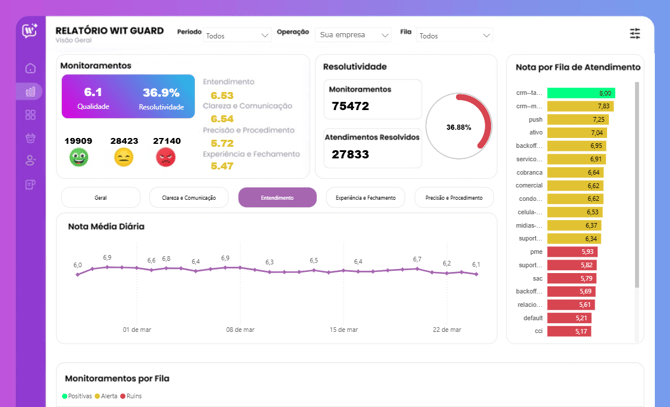670x407 pixels.
Task: Click the Atendimentos Resolvidos 27833 card
Action: click(373, 148)
